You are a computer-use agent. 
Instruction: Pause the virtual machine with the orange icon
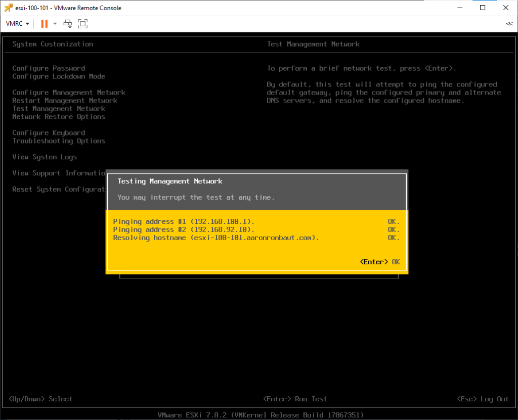point(45,24)
